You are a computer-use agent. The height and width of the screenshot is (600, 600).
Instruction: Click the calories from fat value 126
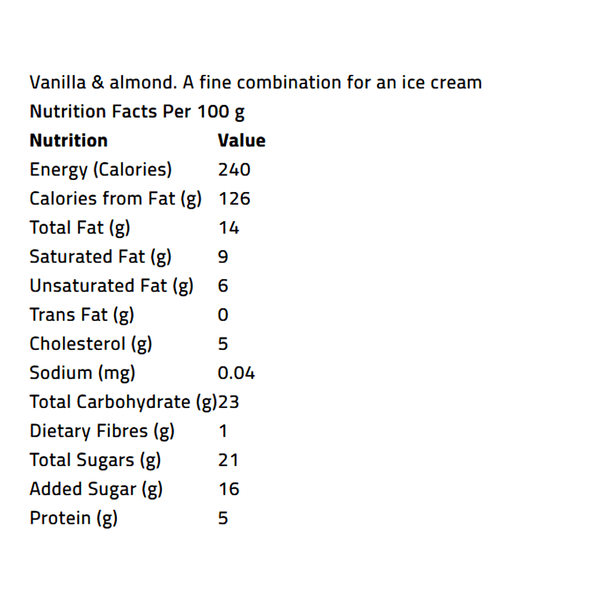(x=234, y=198)
